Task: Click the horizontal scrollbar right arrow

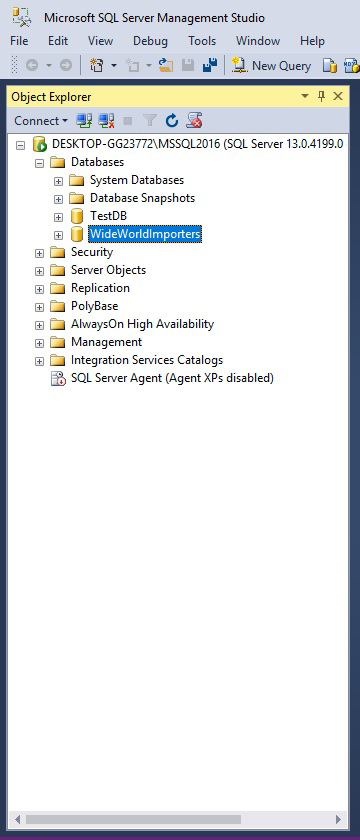Action: 338,820
